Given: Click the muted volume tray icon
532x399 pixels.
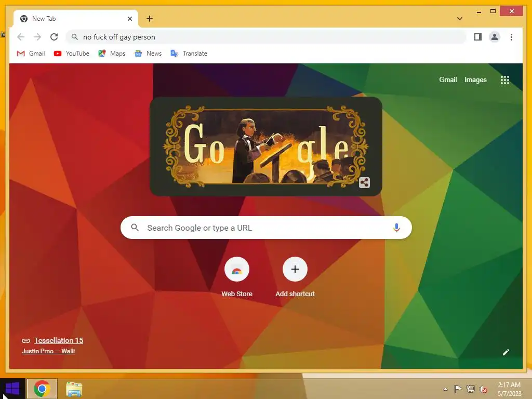Looking at the screenshot, I should coord(483,389).
